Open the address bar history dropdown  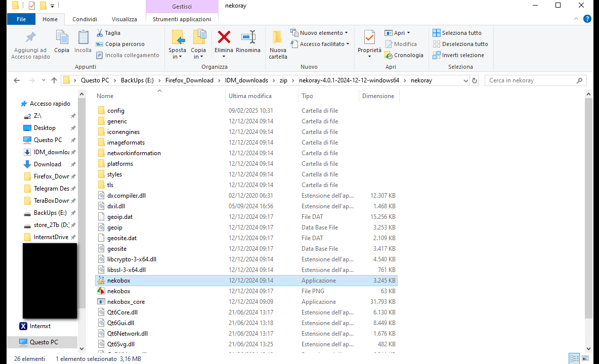pyautogui.click(x=465, y=80)
